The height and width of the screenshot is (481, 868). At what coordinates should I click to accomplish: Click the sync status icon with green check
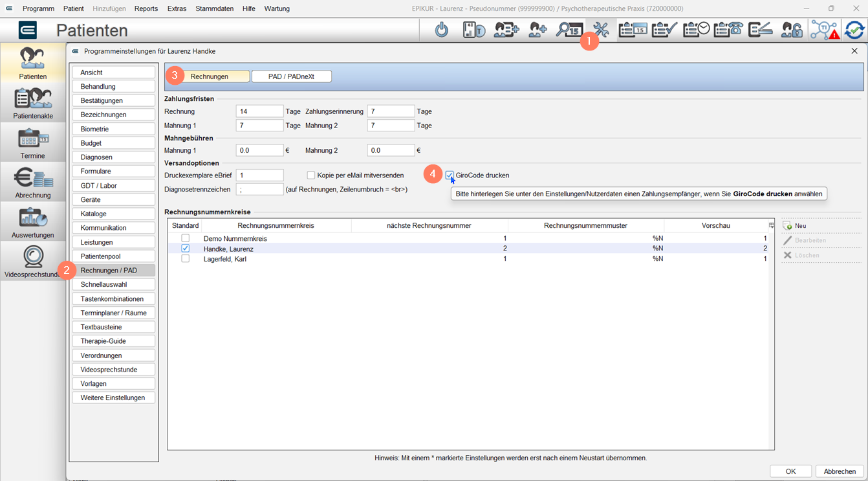854,30
